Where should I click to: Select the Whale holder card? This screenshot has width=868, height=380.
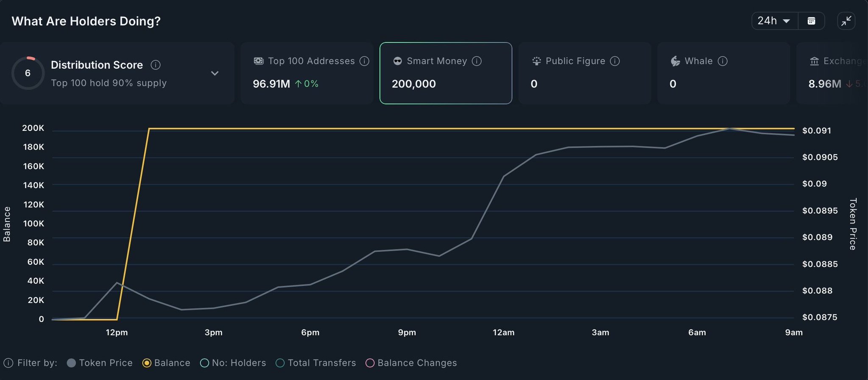pos(723,73)
